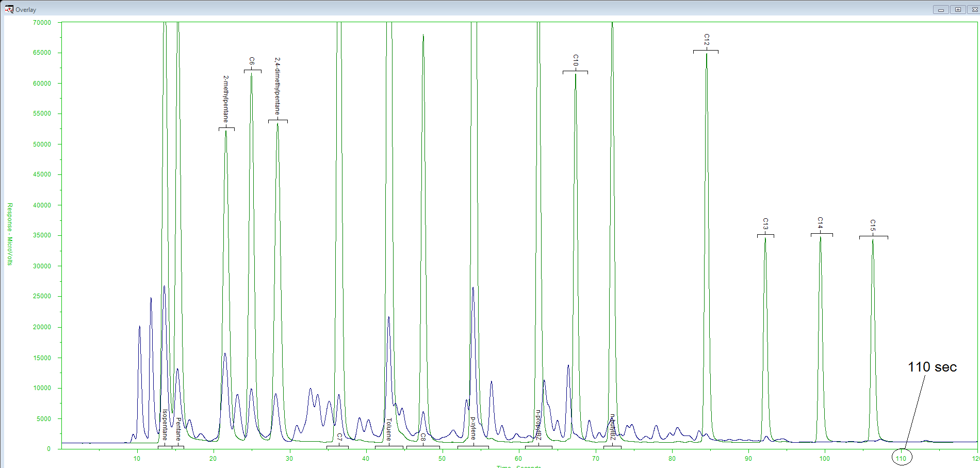Restore down the Overlay chart window

click(x=958, y=10)
